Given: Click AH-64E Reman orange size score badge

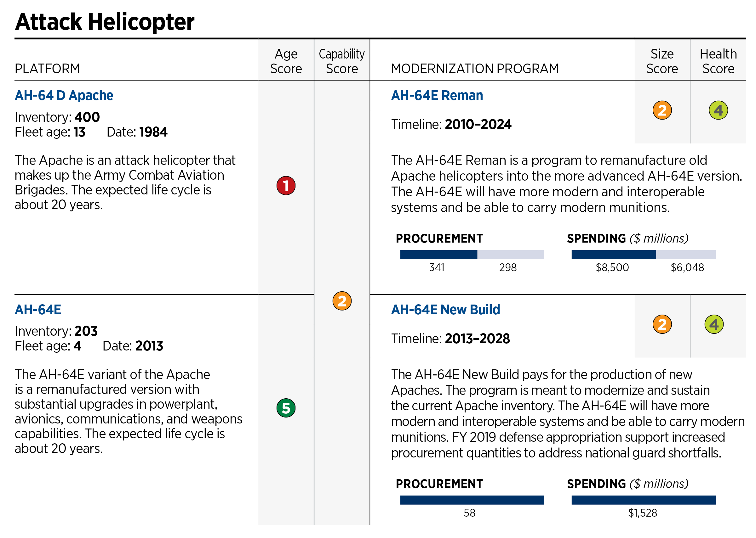Looking at the screenshot, I should tap(662, 110).
